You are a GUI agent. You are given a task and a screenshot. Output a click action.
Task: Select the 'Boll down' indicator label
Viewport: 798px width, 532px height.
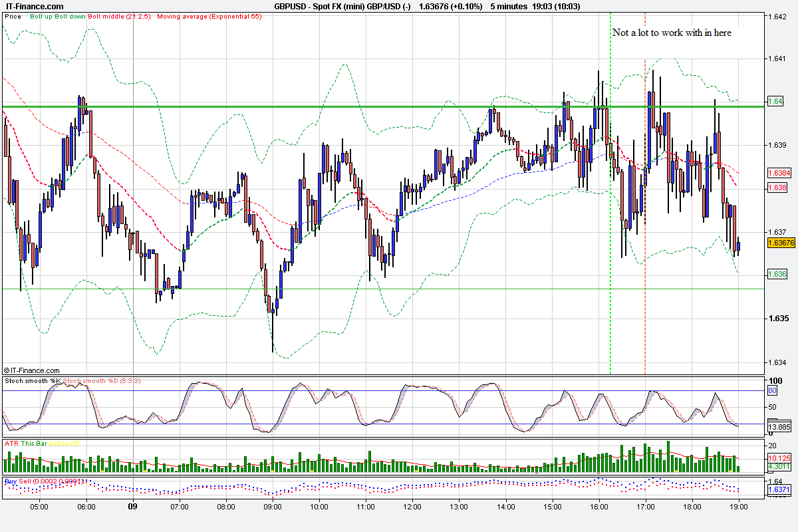[x=70, y=16]
